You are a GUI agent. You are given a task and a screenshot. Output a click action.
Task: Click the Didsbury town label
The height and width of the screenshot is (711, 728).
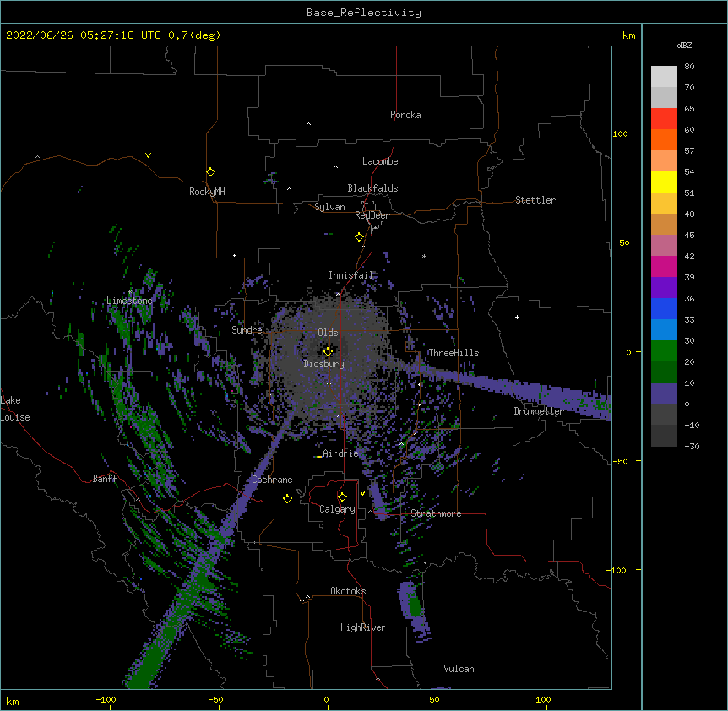pyautogui.click(x=324, y=364)
